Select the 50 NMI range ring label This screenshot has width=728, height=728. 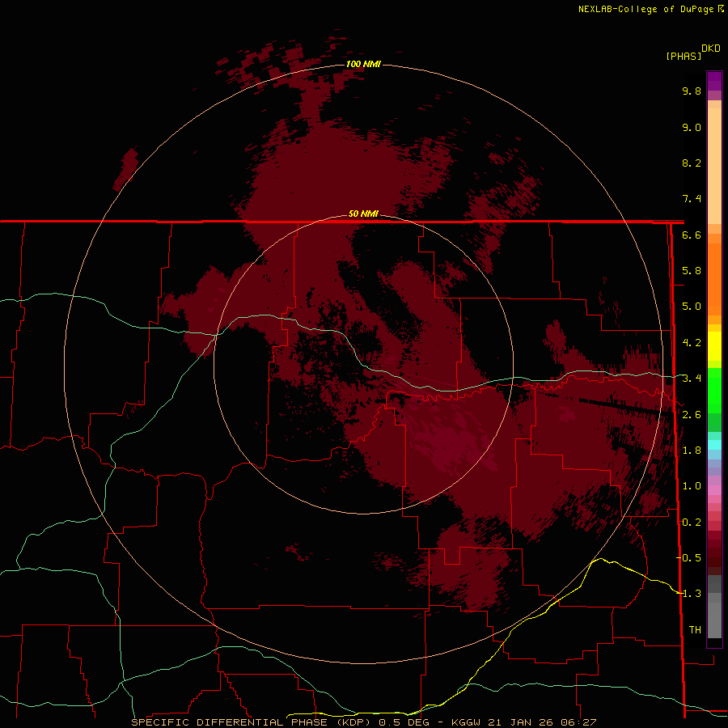363,214
